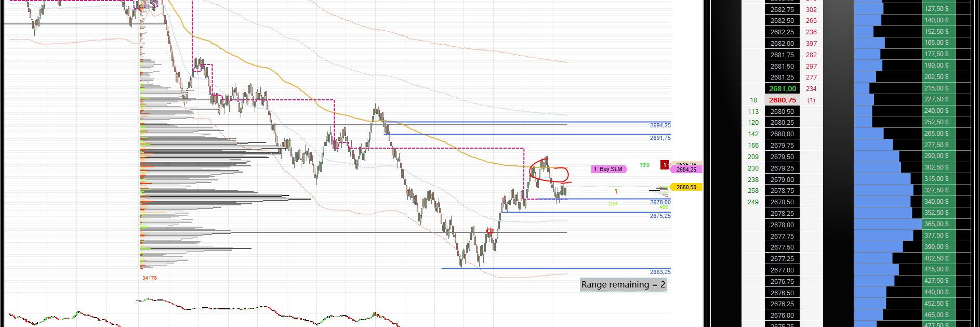
Task: Click the green 214 value on chart
Action: (x=613, y=204)
